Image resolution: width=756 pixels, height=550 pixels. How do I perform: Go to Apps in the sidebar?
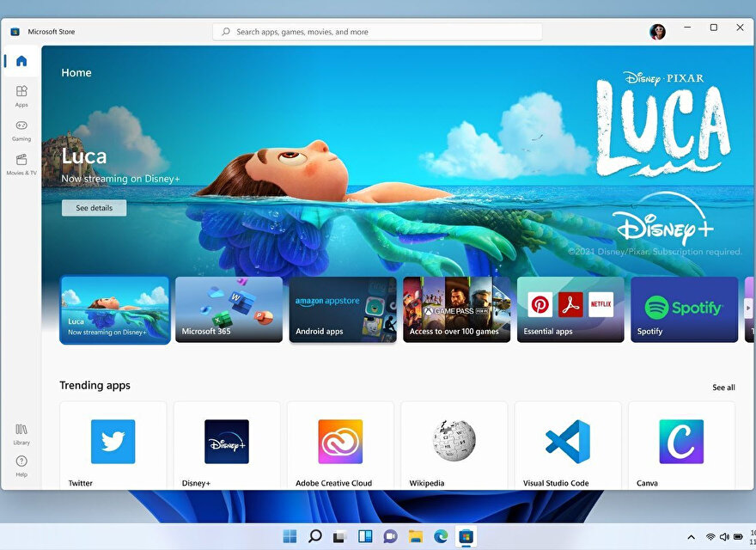(21, 95)
